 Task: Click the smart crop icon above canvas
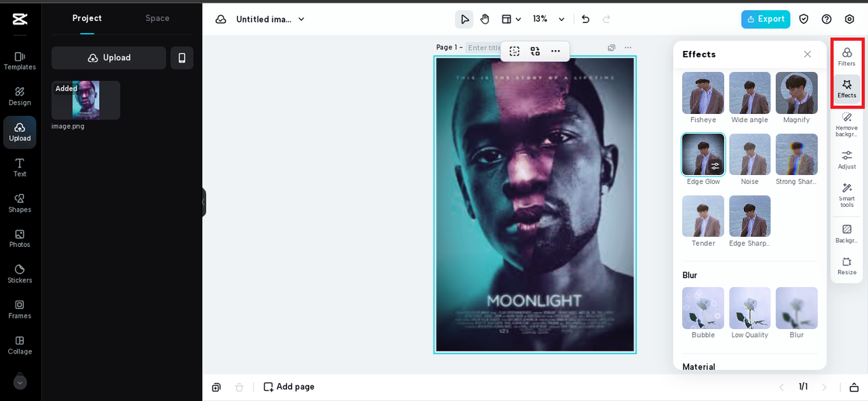(x=515, y=51)
